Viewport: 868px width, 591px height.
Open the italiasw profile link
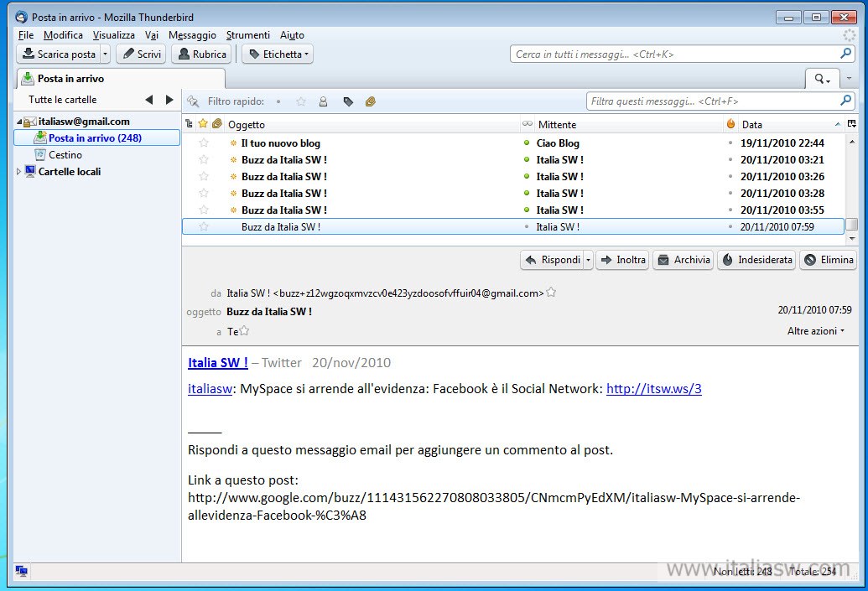tap(210, 389)
